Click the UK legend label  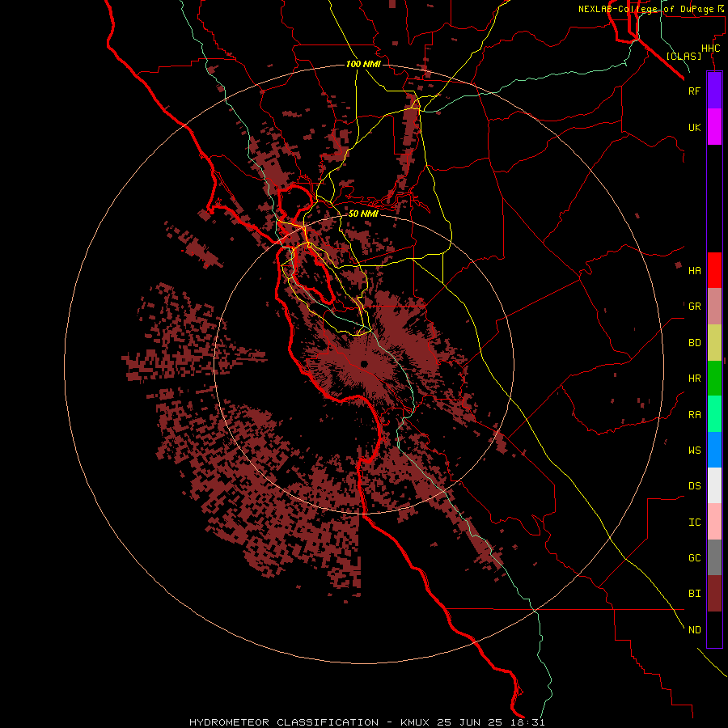point(694,127)
